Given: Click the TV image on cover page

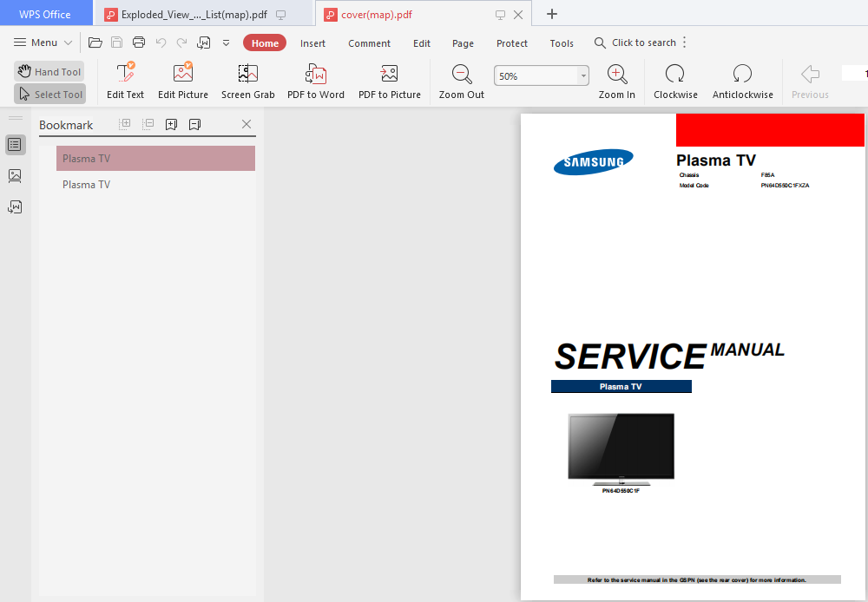Looking at the screenshot, I should coord(621,449).
